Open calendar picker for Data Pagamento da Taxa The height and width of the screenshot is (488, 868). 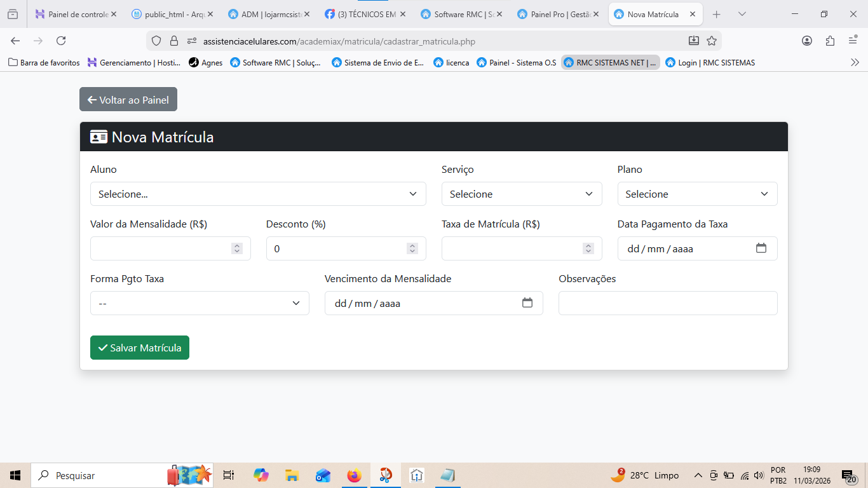(761, 248)
